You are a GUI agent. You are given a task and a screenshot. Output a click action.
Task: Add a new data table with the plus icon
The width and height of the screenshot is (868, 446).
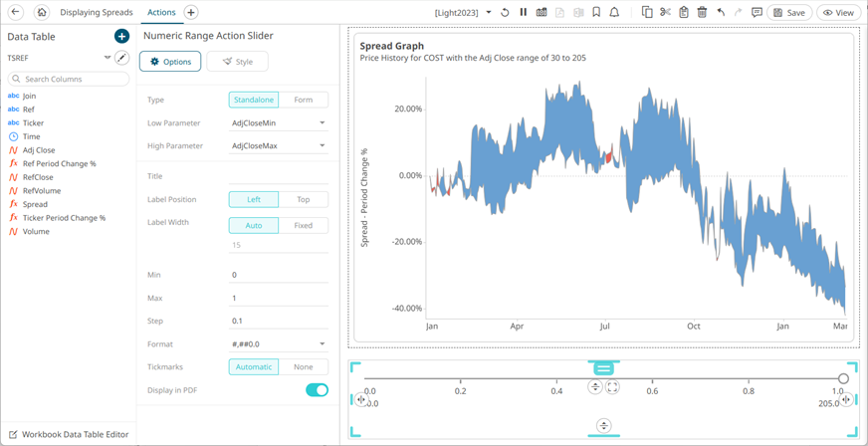[121, 36]
